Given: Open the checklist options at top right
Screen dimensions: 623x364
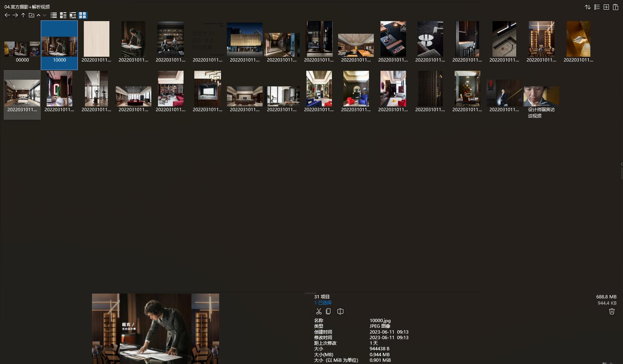Looking at the screenshot, I should (597, 7).
